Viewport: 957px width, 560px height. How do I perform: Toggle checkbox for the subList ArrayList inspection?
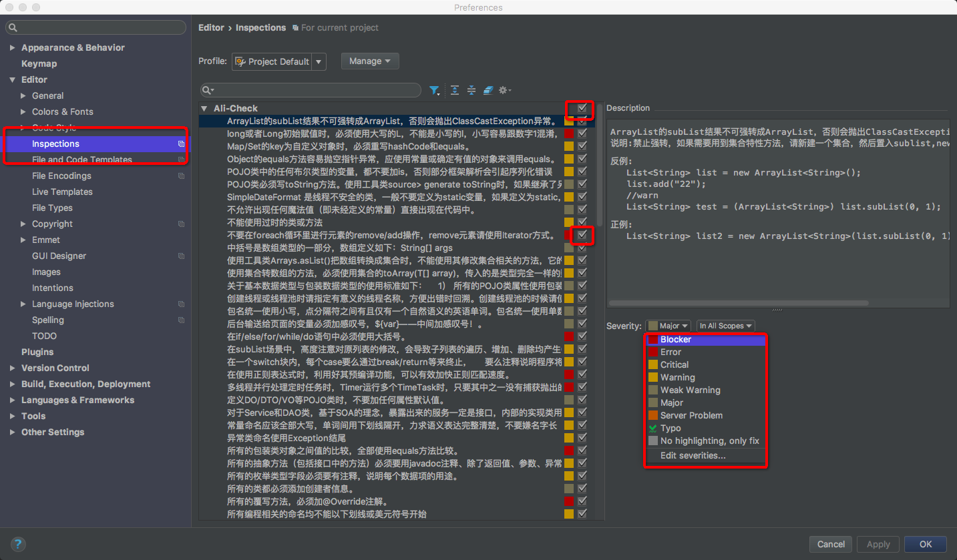click(582, 121)
